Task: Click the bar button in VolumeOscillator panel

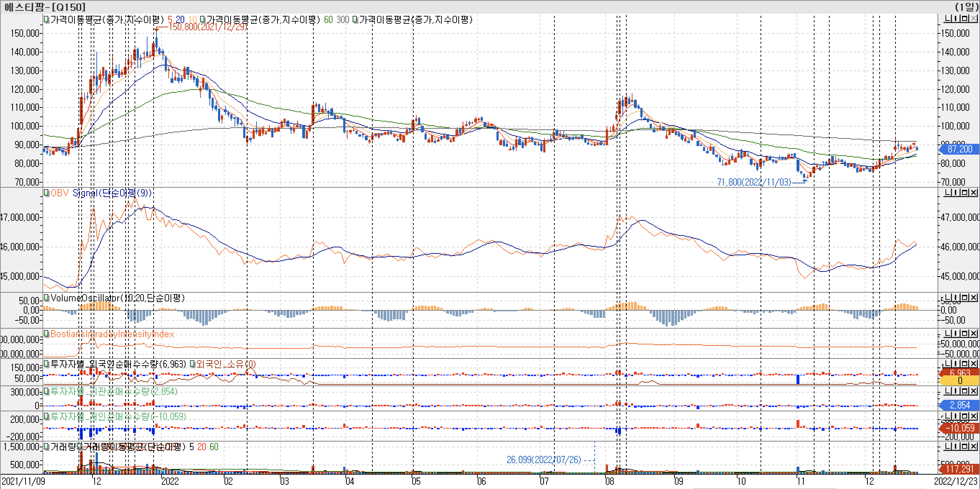Action: tap(956, 297)
